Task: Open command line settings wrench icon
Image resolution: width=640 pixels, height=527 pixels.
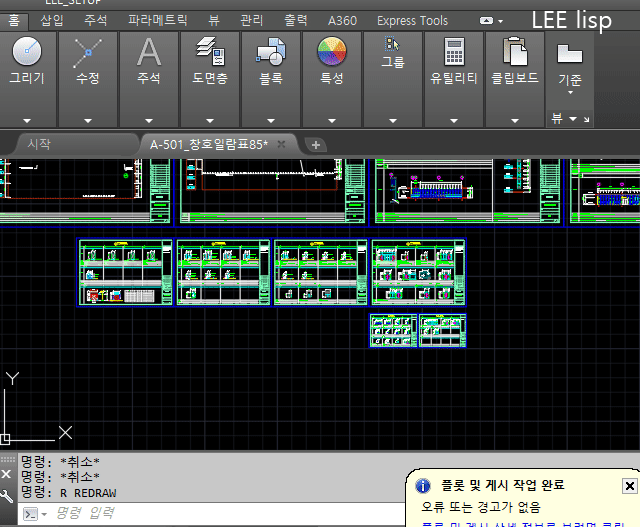Action: (x=7, y=496)
